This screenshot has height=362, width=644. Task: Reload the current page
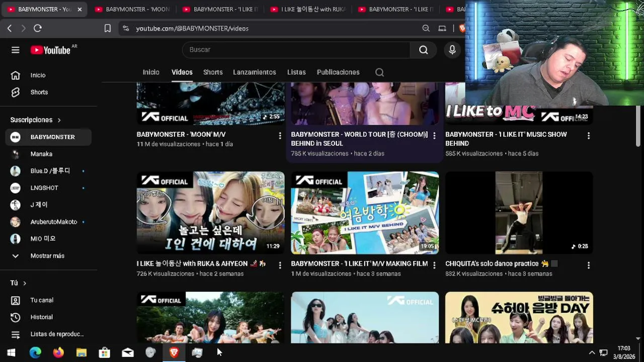(38, 29)
